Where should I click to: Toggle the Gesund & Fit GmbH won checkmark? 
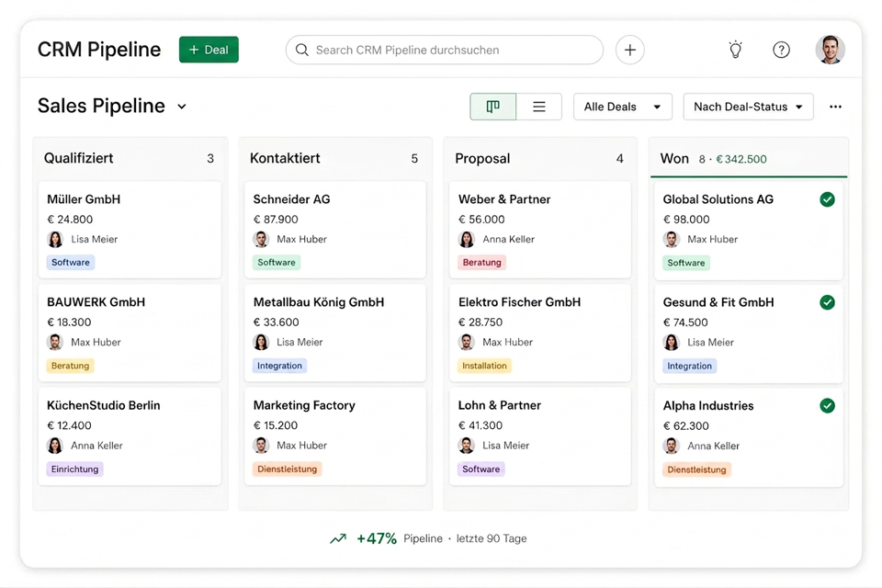pyautogui.click(x=827, y=302)
